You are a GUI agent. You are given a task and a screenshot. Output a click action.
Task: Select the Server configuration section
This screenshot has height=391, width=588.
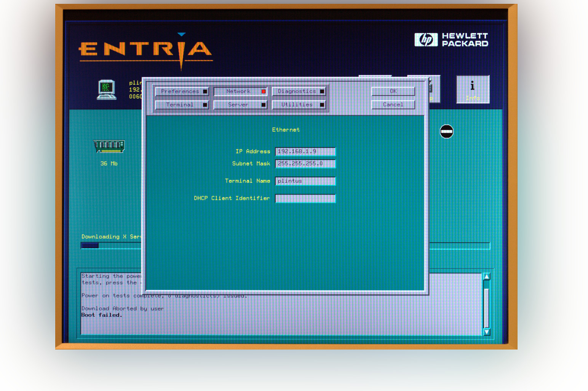[238, 105]
